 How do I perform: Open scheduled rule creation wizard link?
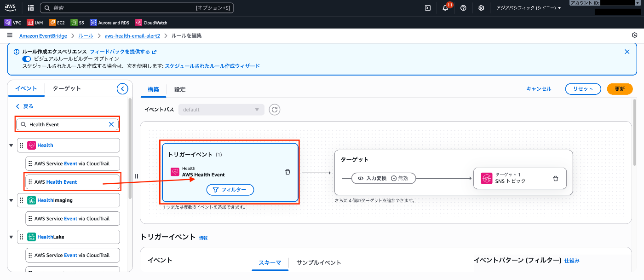click(x=212, y=66)
